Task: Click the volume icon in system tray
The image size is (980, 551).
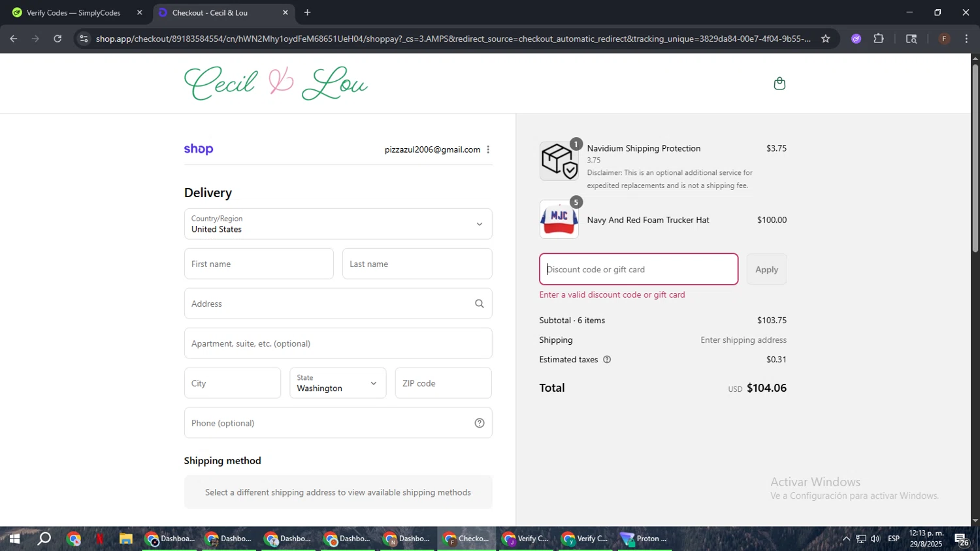Action: 875,539
